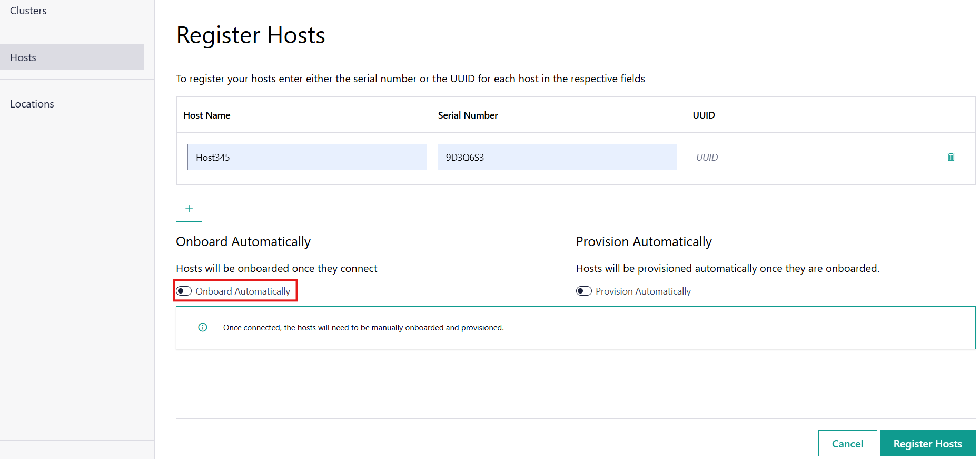Click the manual onboarding notice message
The height and width of the screenshot is (459, 980).
click(x=363, y=327)
